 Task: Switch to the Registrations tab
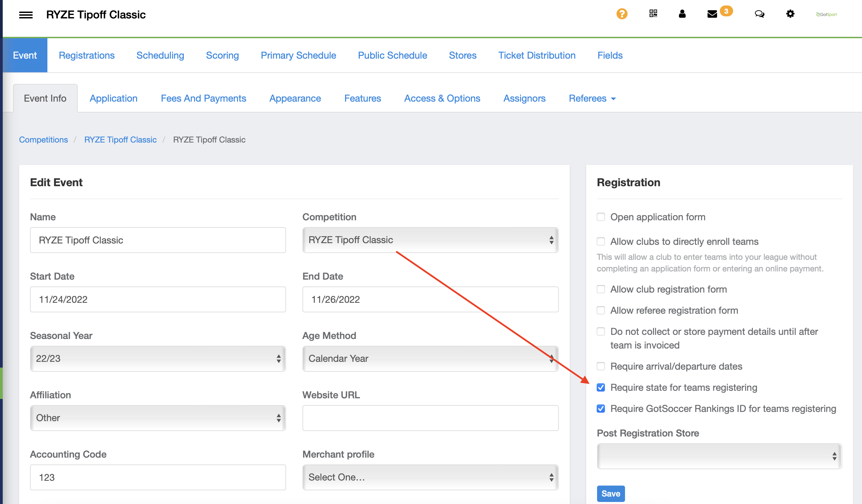coord(87,56)
